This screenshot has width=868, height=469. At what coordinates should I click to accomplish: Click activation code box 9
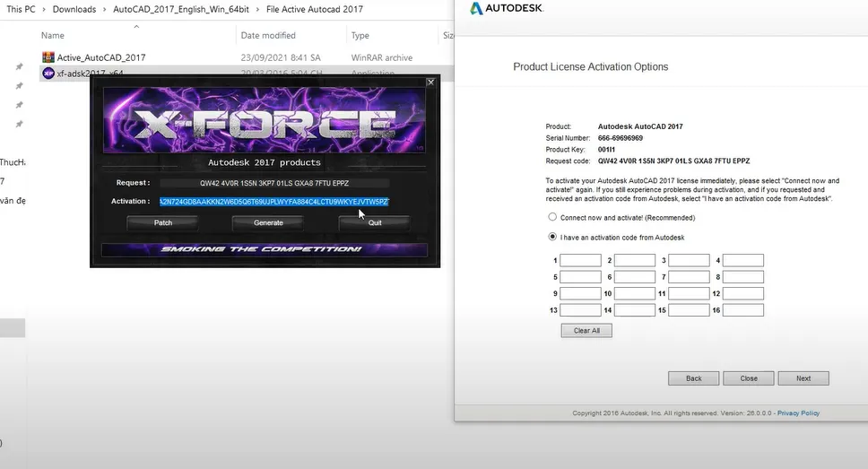(580, 293)
